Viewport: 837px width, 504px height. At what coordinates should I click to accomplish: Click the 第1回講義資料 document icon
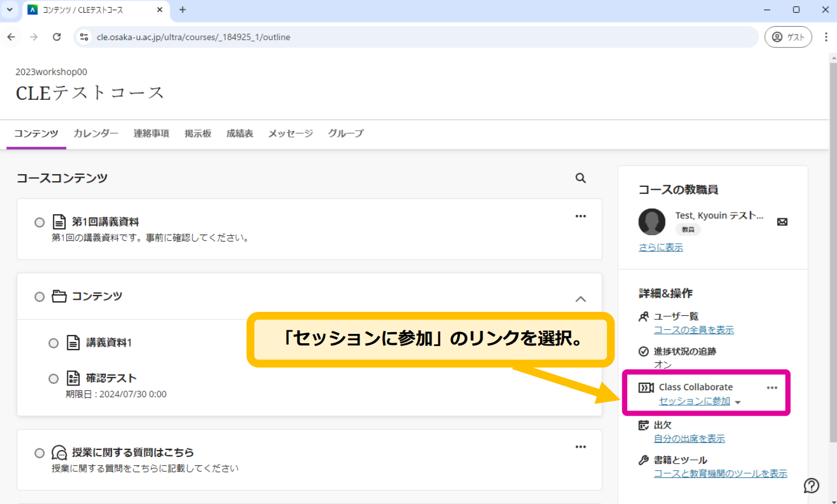pos(59,222)
